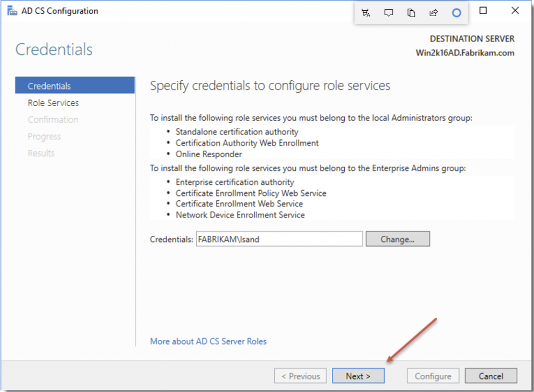Click the < Previous button

[x=300, y=376]
